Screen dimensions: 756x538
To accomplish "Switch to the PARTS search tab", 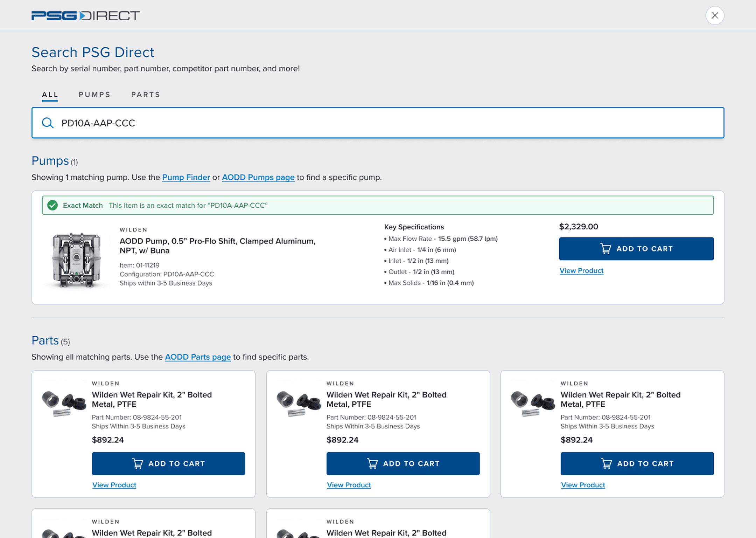I will coord(146,95).
